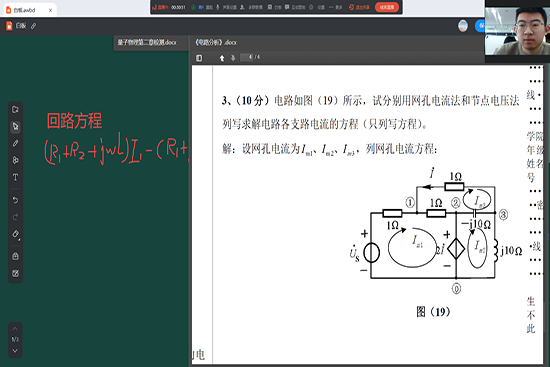This screenshot has height=367, width=550.
Task: Select the pen drawing tool
Action: [15, 144]
